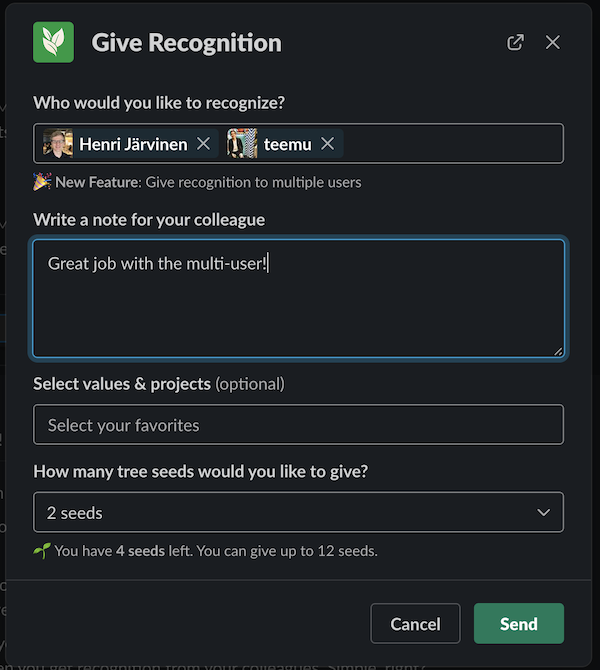Click the note textarea resize handle
Viewport: 600px width, 670px height.
coord(558,351)
